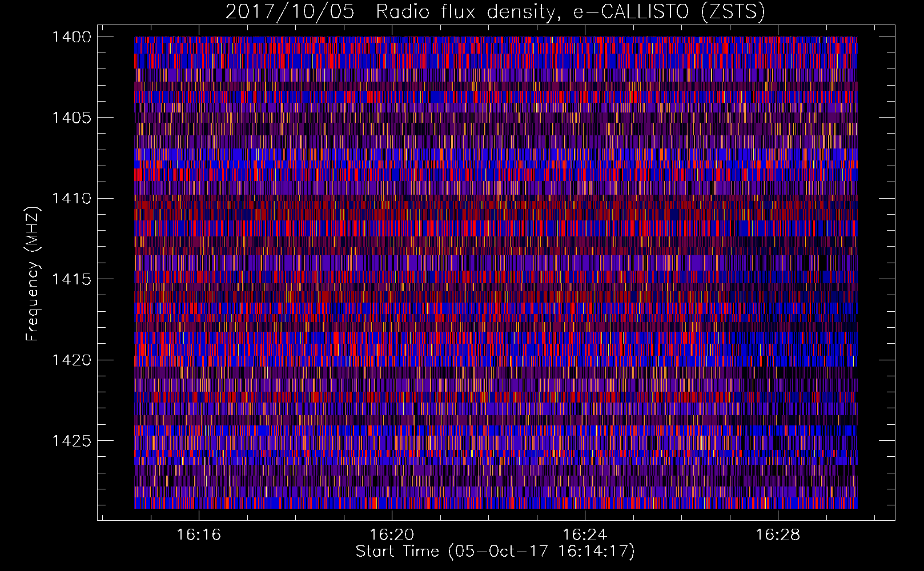Click the 16:16 time axis label
Image resolution: width=924 pixels, height=571 pixels.
(x=199, y=535)
